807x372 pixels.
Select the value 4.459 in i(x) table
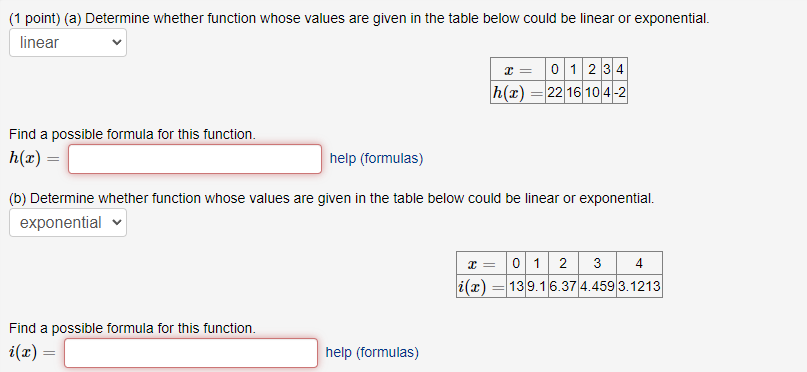597,287
